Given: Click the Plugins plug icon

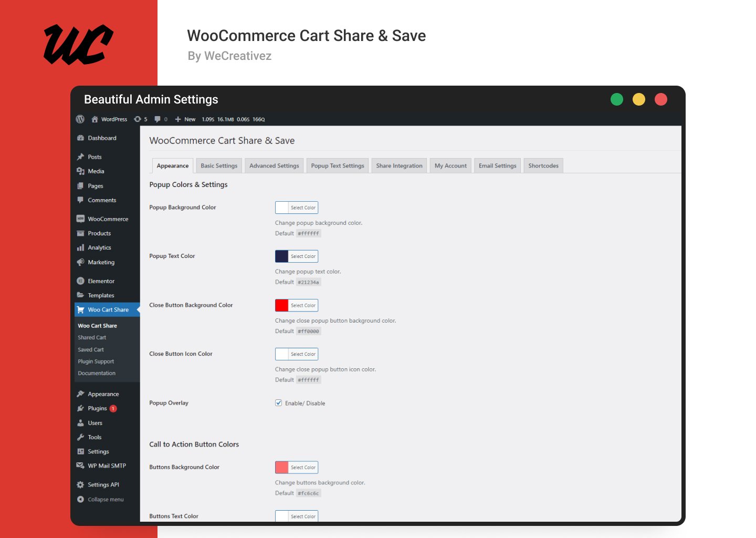Looking at the screenshot, I should (80, 408).
